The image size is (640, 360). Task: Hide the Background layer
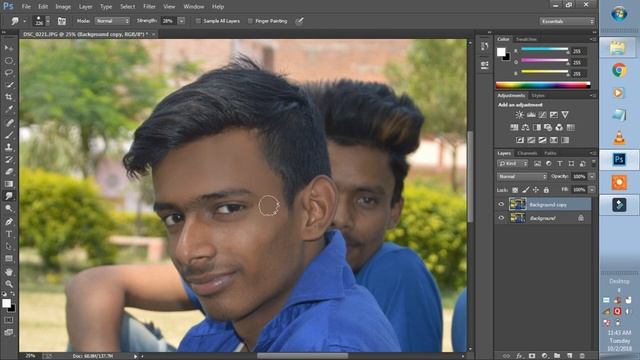pyautogui.click(x=501, y=218)
